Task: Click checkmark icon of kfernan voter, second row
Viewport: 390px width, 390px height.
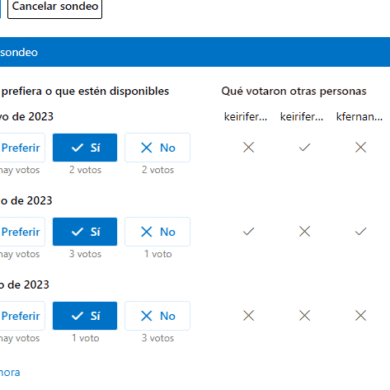Action: point(361,231)
